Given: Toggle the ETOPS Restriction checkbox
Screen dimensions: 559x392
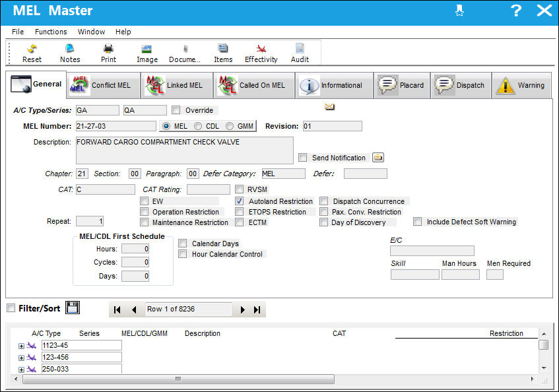Looking at the screenshot, I should (239, 212).
